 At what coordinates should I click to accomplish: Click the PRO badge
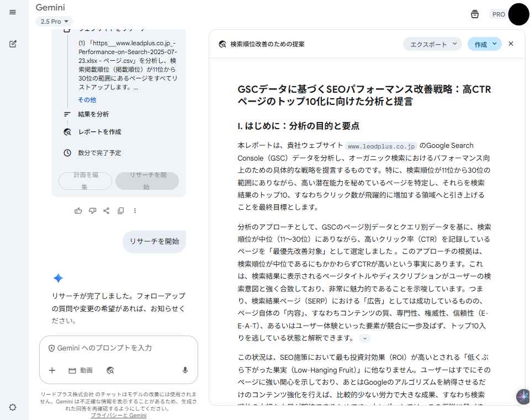point(498,14)
